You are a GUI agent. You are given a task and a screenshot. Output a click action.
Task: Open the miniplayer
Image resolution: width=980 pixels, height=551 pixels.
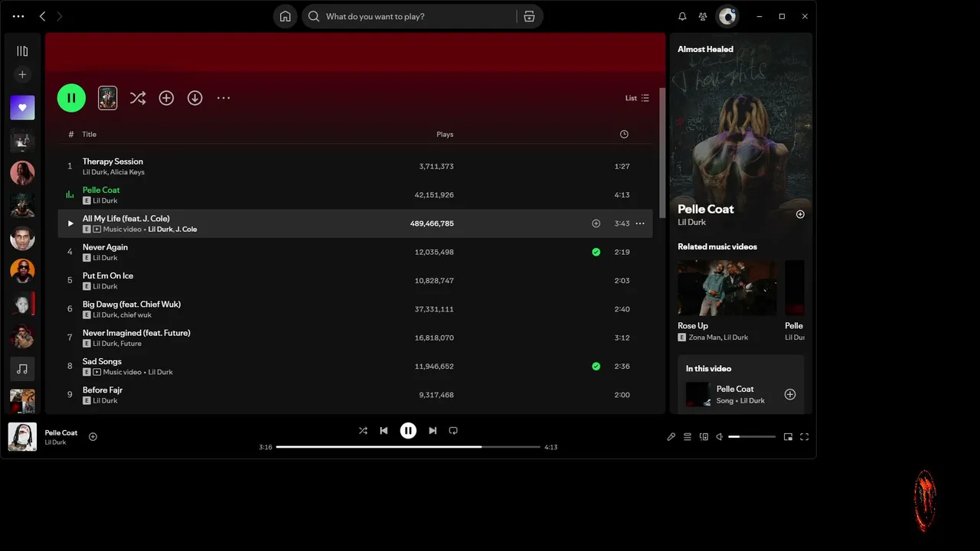788,437
